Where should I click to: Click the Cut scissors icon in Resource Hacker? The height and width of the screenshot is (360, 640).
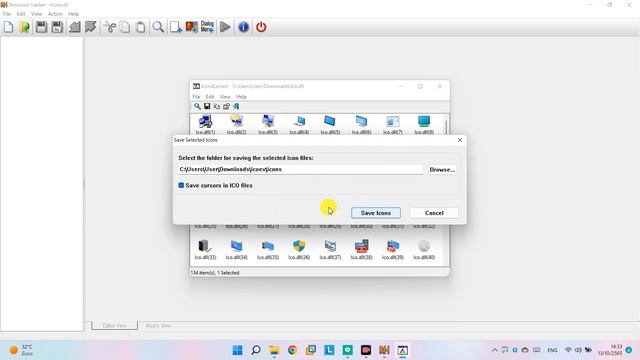109,27
